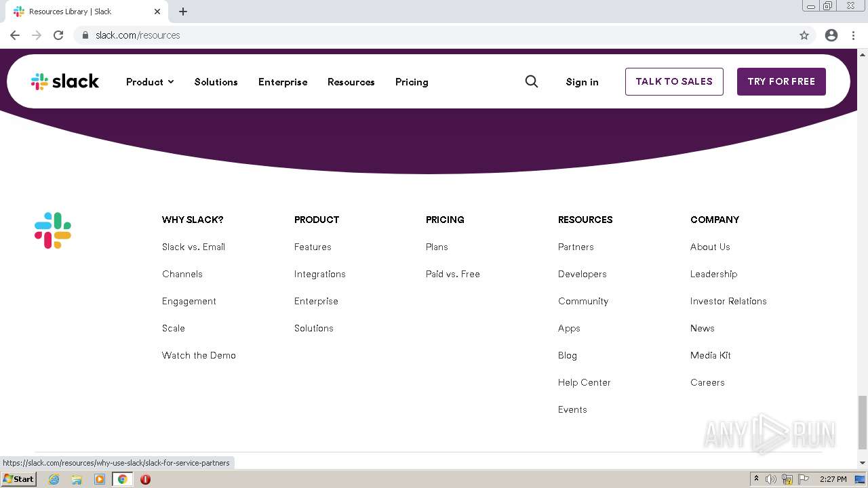Open the Integrations footer link
Viewport: 868px width, 488px height.
(x=320, y=274)
